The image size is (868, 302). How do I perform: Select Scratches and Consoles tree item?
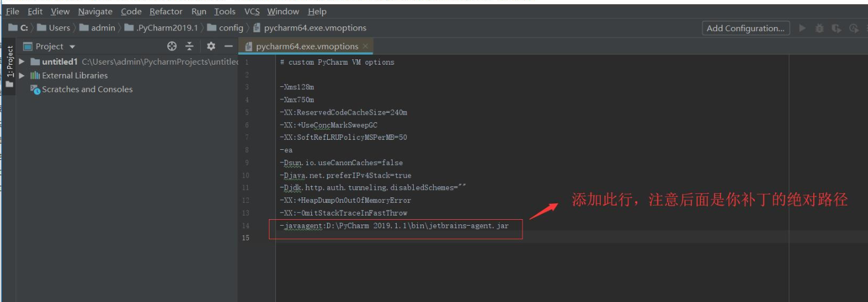tap(87, 89)
